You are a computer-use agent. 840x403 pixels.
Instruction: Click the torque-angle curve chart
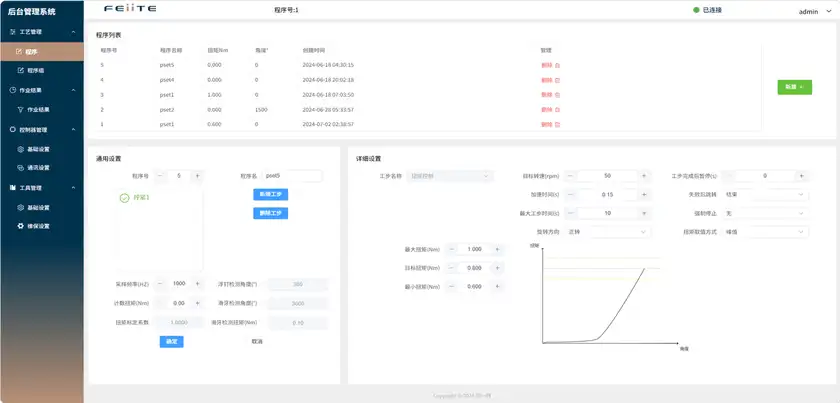610,298
